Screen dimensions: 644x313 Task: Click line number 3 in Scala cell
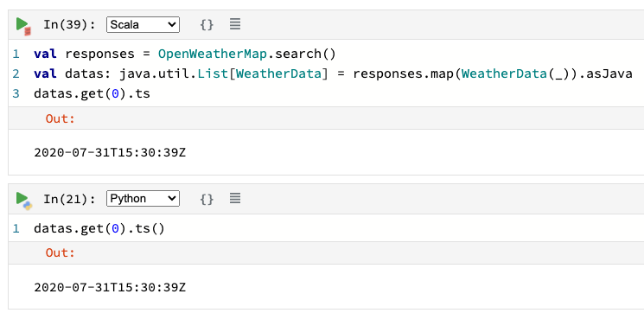point(16,94)
